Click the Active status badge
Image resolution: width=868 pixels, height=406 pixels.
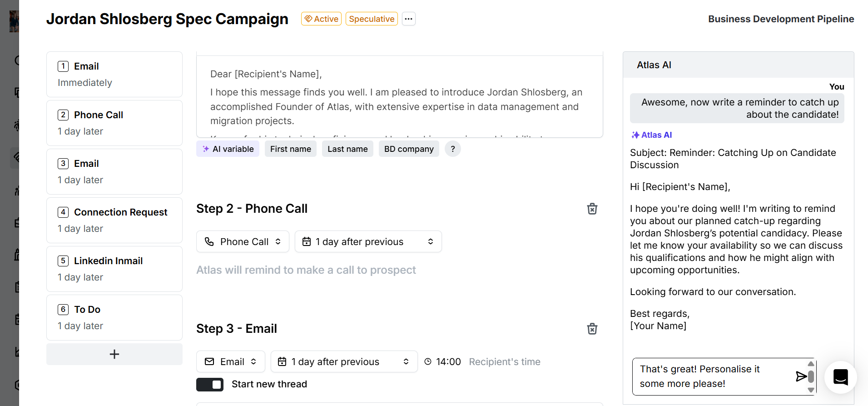click(321, 19)
